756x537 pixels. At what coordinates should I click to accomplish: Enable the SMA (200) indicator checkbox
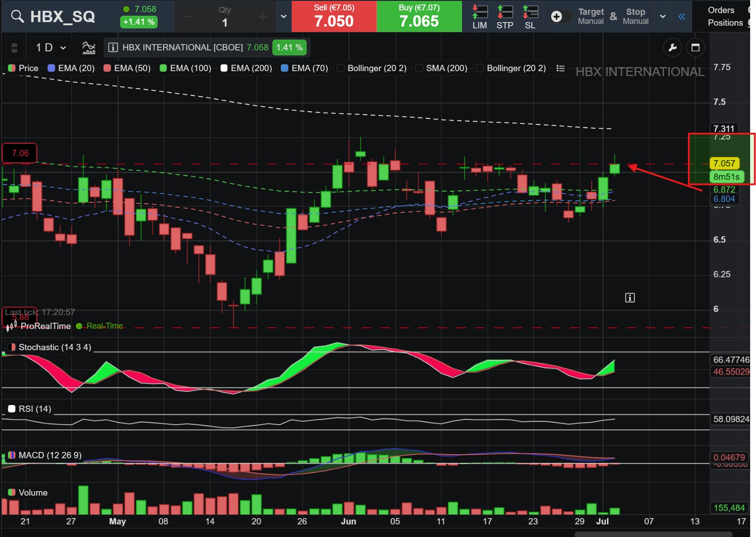[x=419, y=68]
